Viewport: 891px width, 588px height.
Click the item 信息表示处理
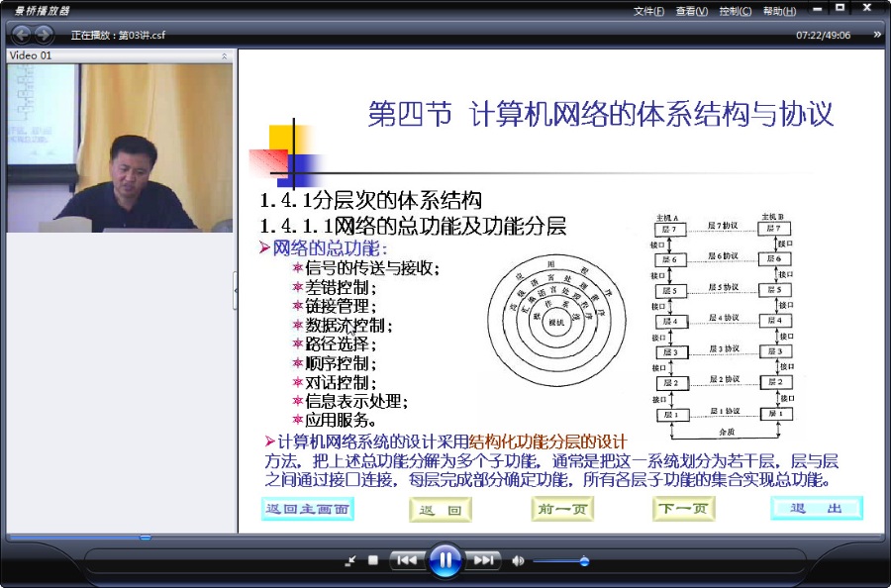click(356, 401)
